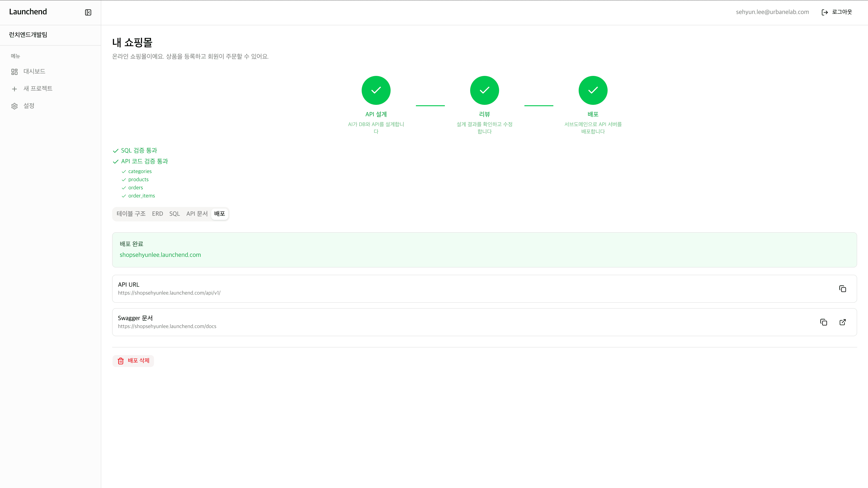Screen dimensions: 868x488
Task: Switch to the SQL tab
Action: (175, 213)
